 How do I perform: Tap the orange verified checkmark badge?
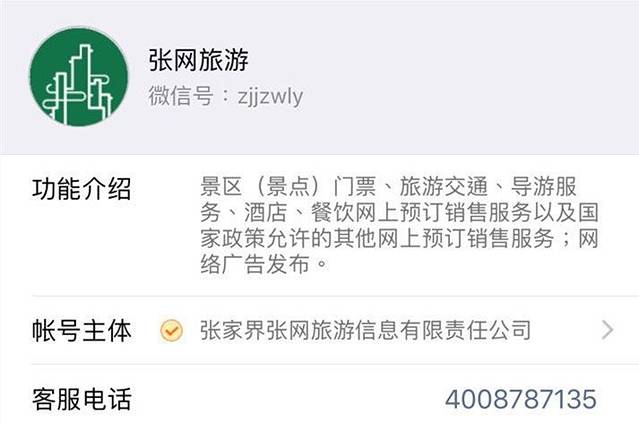[171, 330]
